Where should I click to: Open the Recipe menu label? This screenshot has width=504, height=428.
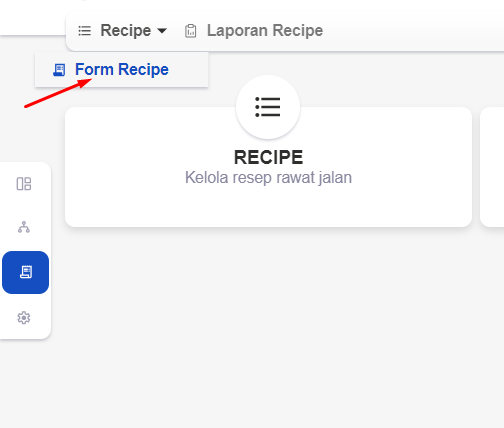pos(126,31)
